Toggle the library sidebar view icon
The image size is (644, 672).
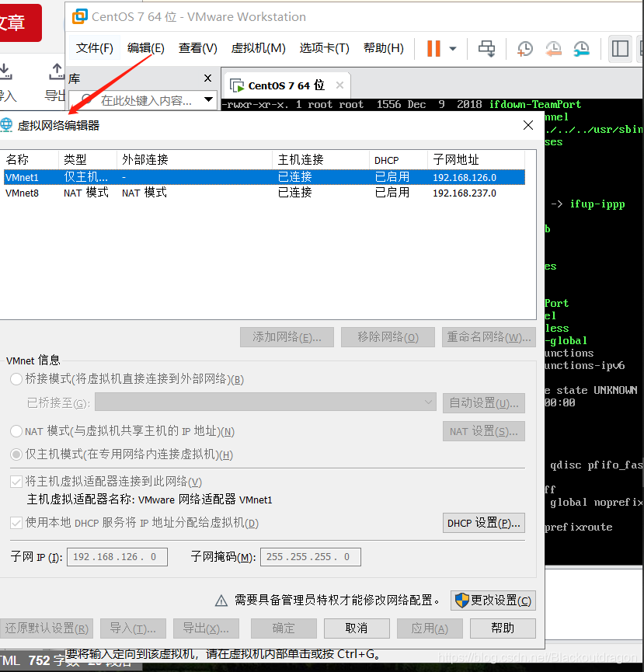(x=620, y=48)
